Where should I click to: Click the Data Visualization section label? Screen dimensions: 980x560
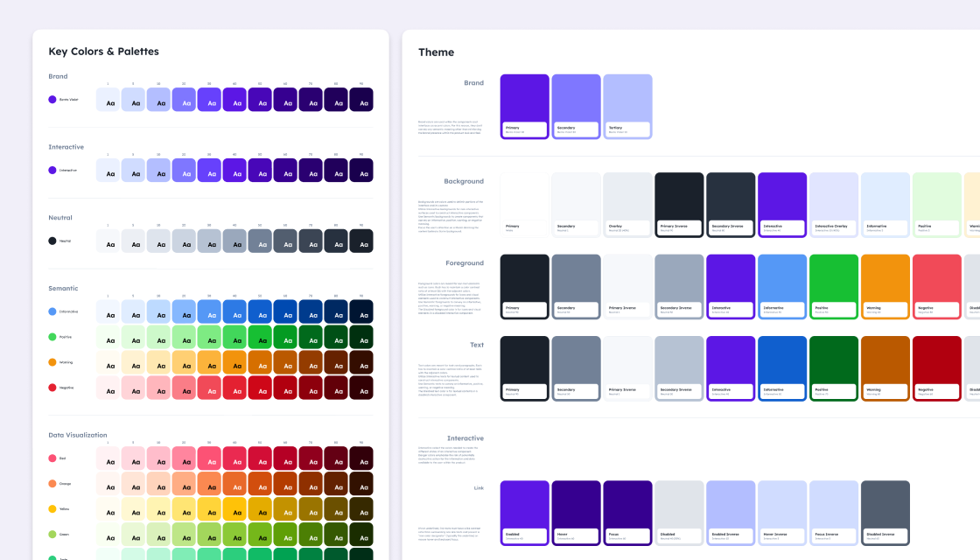click(77, 434)
